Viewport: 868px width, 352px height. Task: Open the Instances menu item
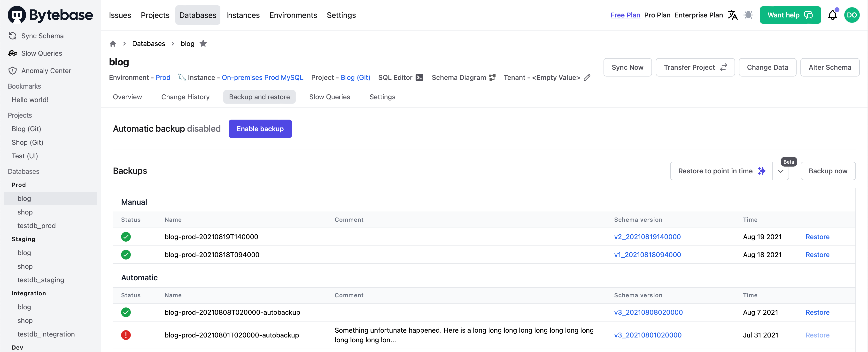[243, 15]
